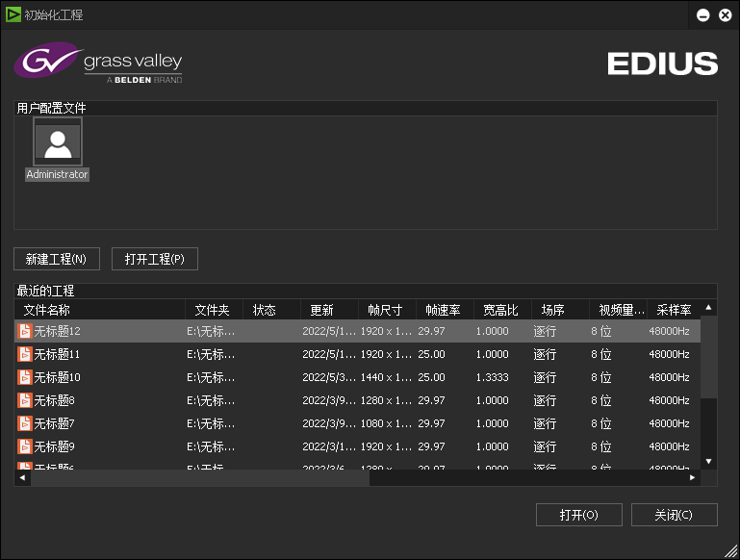Click the 打开工程(P) button
Image resolution: width=740 pixels, height=560 pixels.
[155, 259]
